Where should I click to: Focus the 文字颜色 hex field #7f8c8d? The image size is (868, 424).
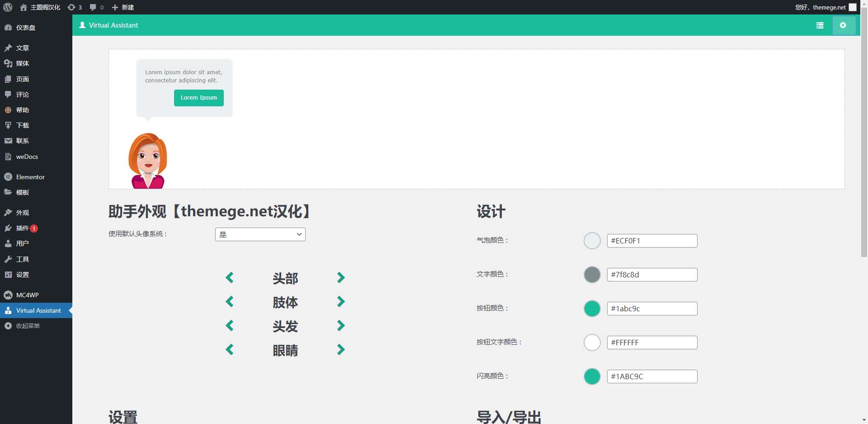point(652,275)
